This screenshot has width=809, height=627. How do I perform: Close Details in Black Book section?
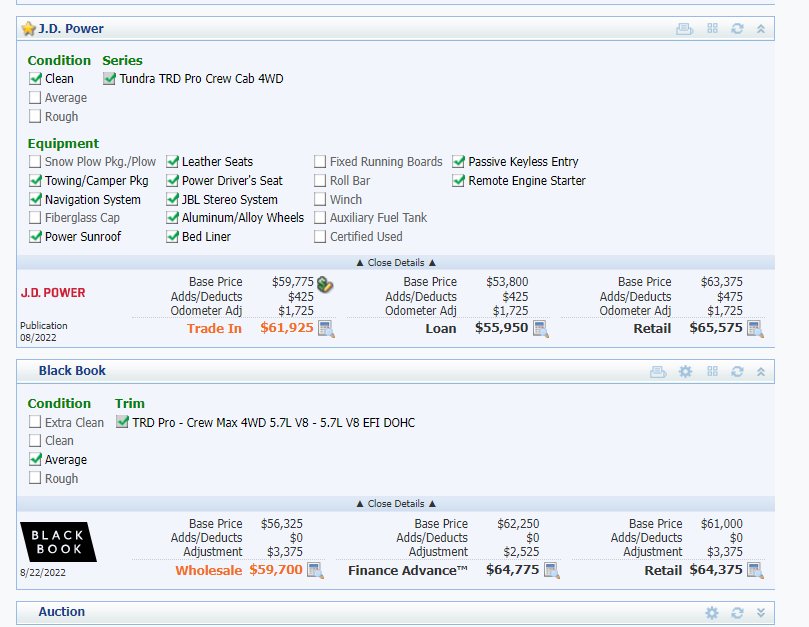(396, 504)
